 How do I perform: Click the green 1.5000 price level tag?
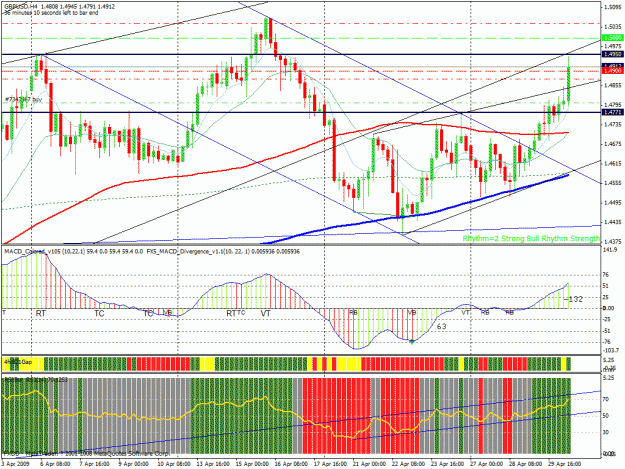click(613, 38)
